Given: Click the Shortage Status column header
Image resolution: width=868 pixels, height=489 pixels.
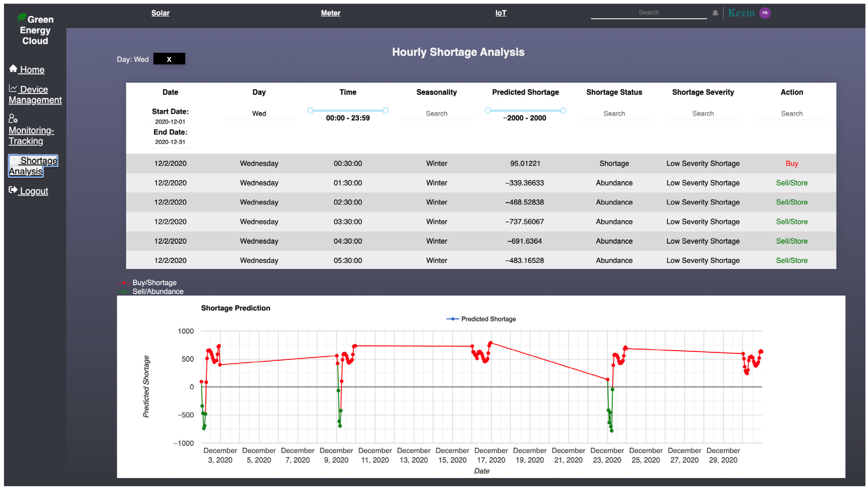Looking at the screenshot, I should (614, 92).
